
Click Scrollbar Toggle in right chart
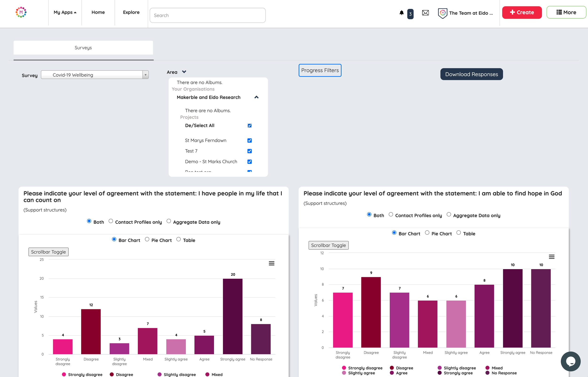(x=328, y=245)
